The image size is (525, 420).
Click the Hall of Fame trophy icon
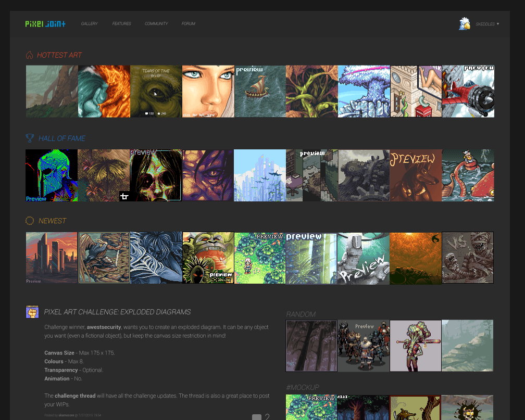[x=30, y=138]
